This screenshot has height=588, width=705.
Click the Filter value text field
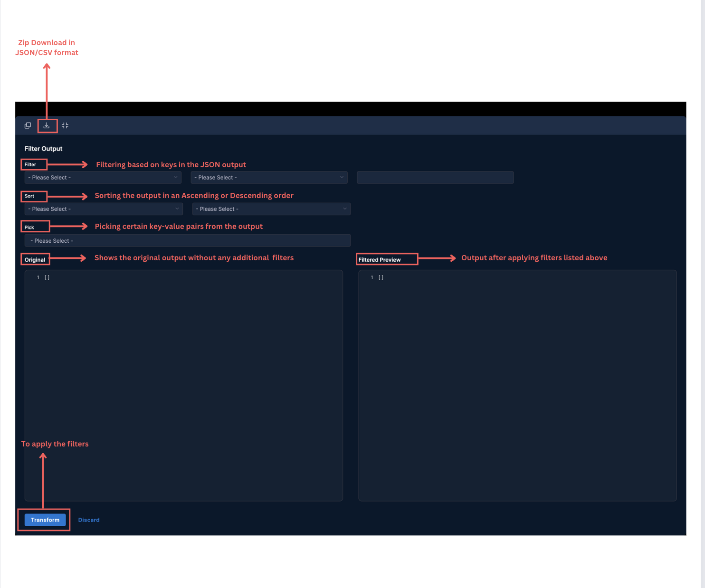435,178
